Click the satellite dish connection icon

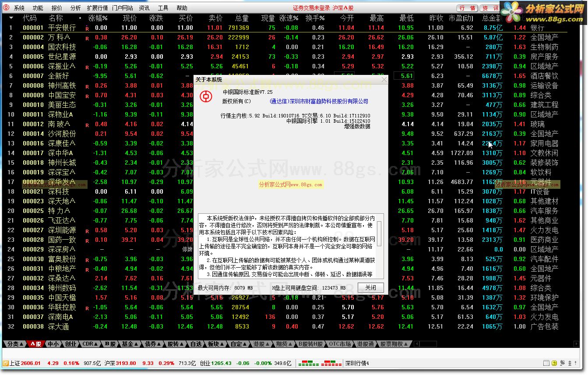coord(562,363)
